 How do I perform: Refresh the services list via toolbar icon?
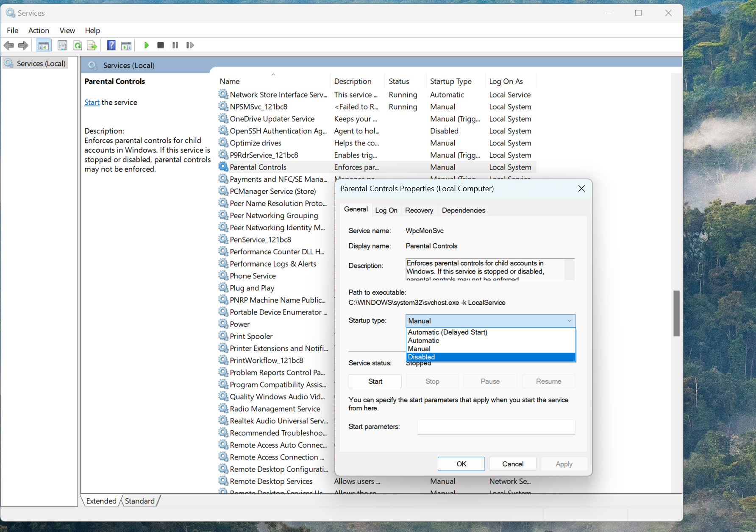click(x=77, y=45)
